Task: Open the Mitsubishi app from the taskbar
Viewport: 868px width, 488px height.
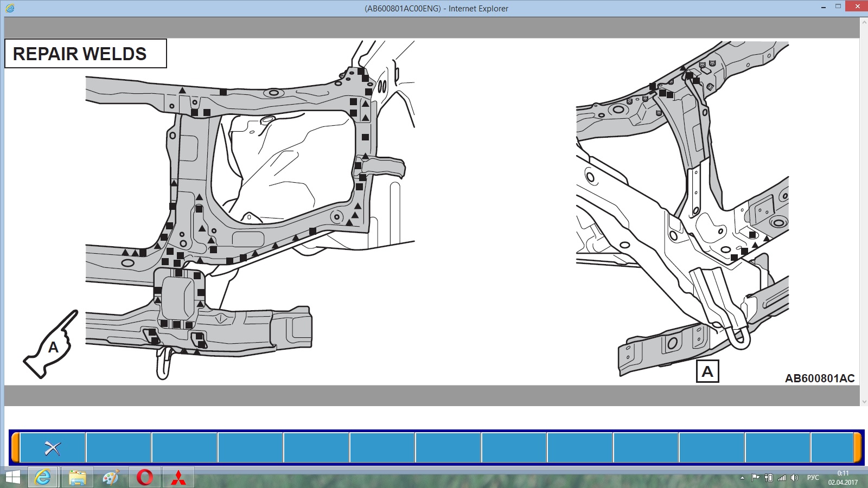Action: [x=178, y=478]
